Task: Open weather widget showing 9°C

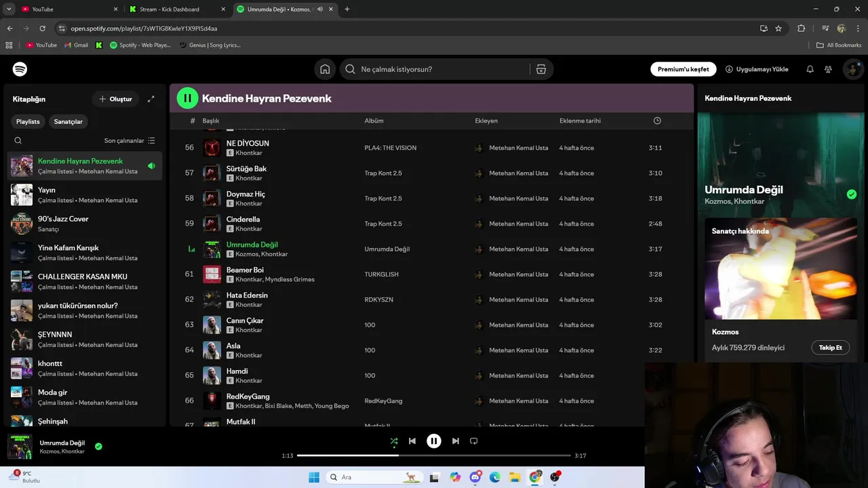Action: (x=26, y=476)
